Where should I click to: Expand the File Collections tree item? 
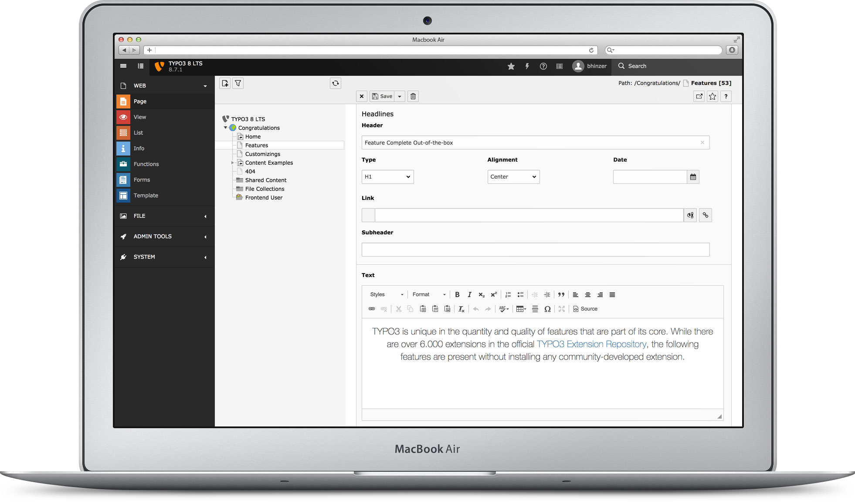pyautogui.click(x=232, y=188)
